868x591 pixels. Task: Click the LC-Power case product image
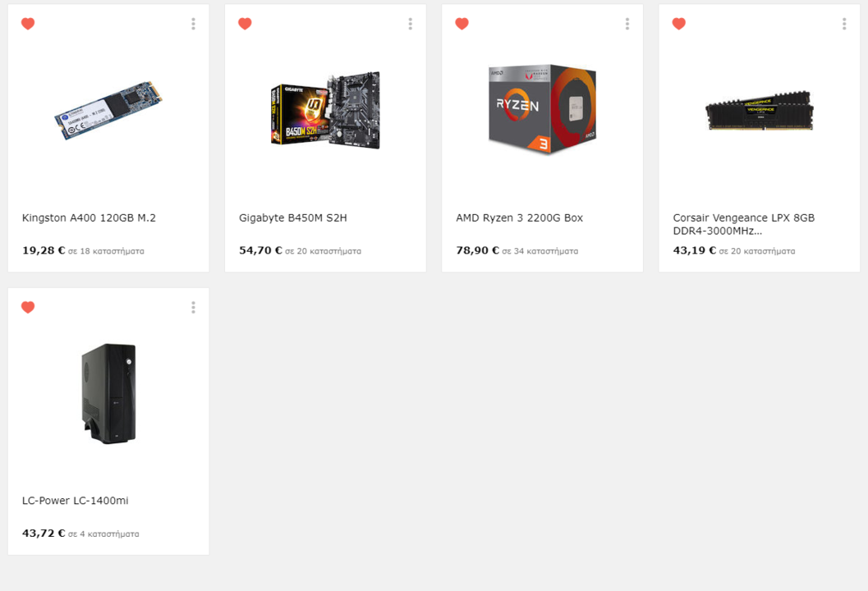click(x=108, y=393)
